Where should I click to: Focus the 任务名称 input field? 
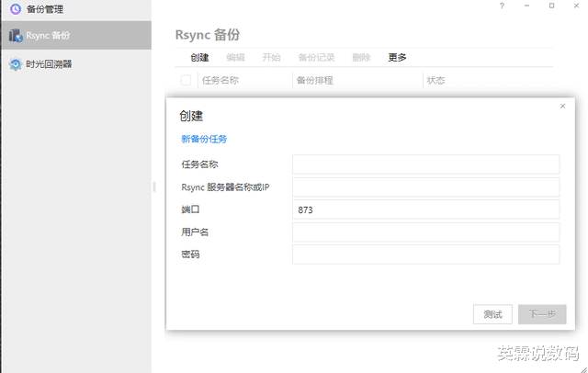pyautogui.click(x=425, y=164)
